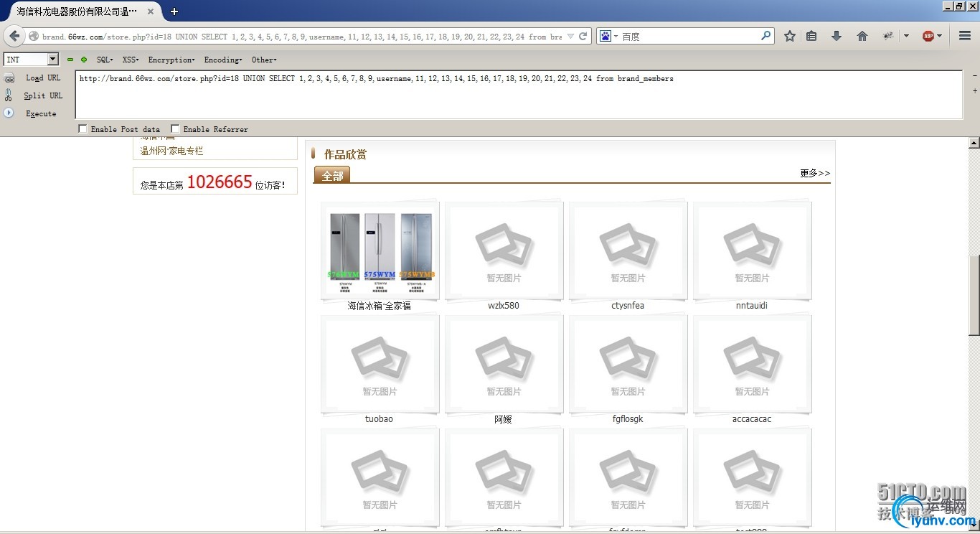Click the 作品欣赏 section heading

(x=345, y=154)
